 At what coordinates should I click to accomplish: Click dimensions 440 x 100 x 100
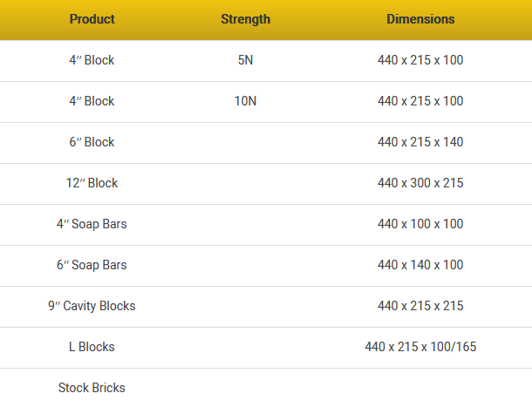420,224
